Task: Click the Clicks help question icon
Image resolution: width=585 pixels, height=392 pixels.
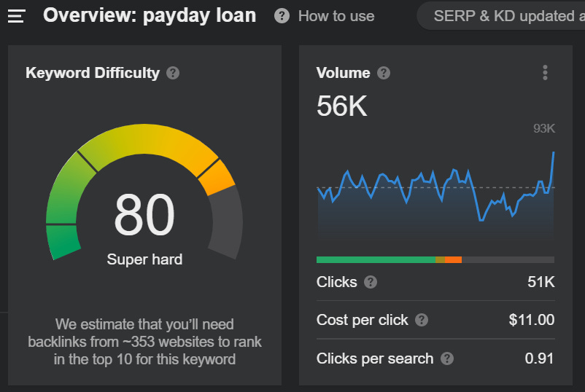Action: pyautogui.click(x=371, y=282)
